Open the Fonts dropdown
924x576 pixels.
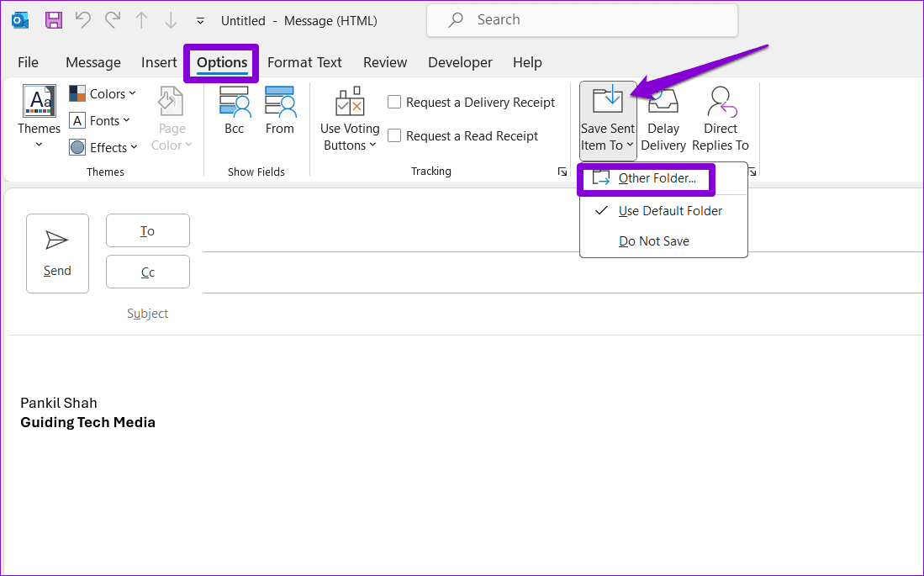click(x=101, y=120)
